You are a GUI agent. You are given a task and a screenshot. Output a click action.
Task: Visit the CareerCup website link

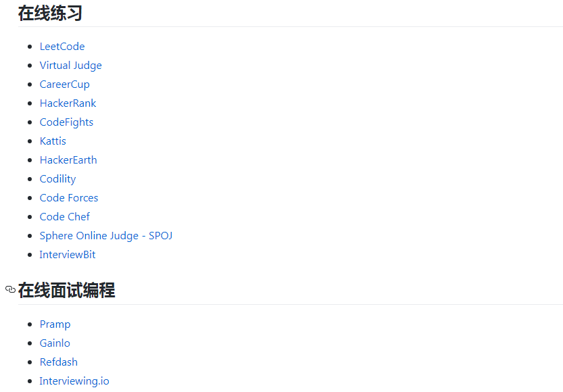pos(64,84)
